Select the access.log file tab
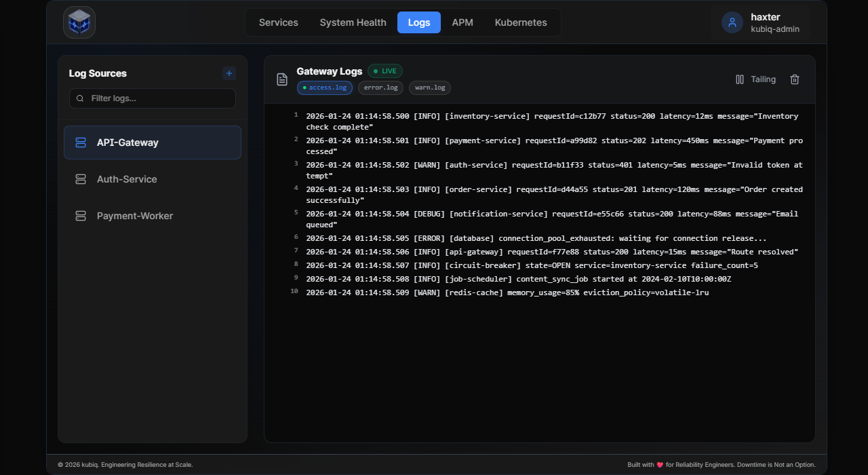868x475 pixels. pyautogui.click(x=325, y=88)
